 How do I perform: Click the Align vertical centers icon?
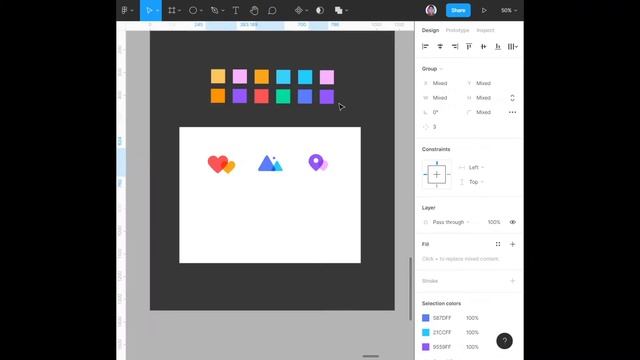pos(484,47)
